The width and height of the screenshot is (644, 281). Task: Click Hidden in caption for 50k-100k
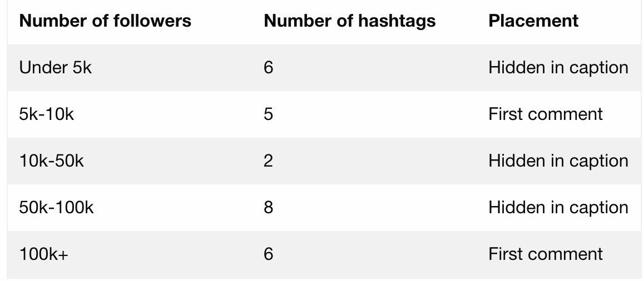(558, 208)
